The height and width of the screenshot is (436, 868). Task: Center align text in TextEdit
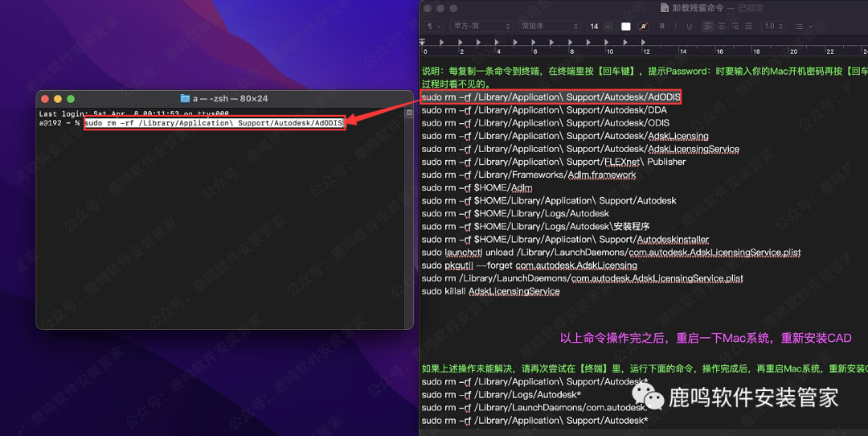(x=721, y=27)
